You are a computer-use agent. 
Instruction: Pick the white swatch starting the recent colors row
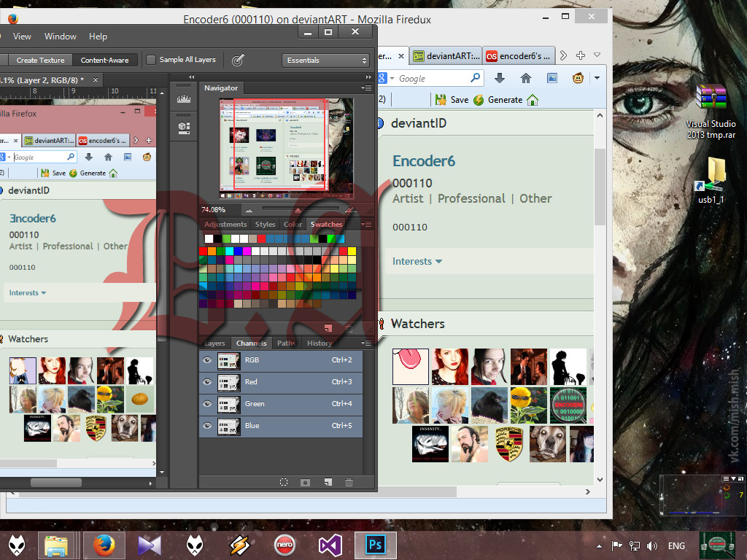coord(209,238)
